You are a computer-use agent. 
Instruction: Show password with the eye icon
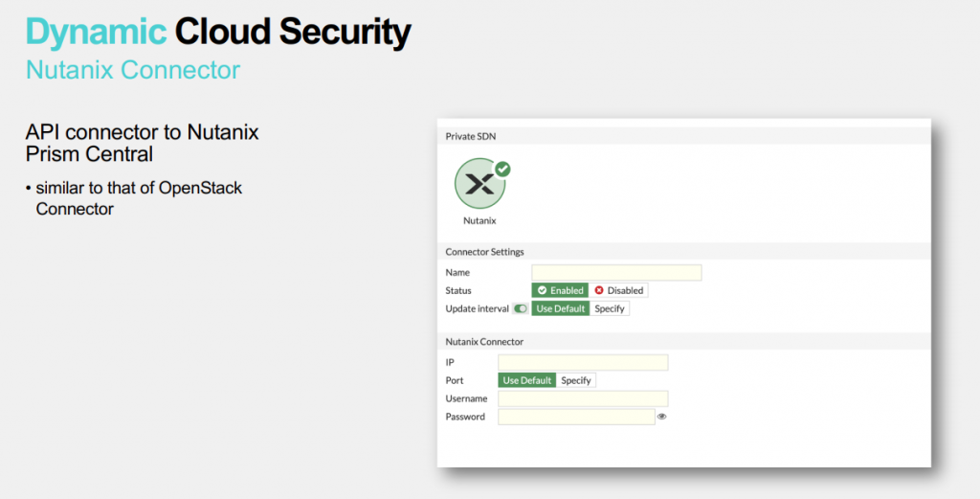pyautogui.click(x=662, y=417)
